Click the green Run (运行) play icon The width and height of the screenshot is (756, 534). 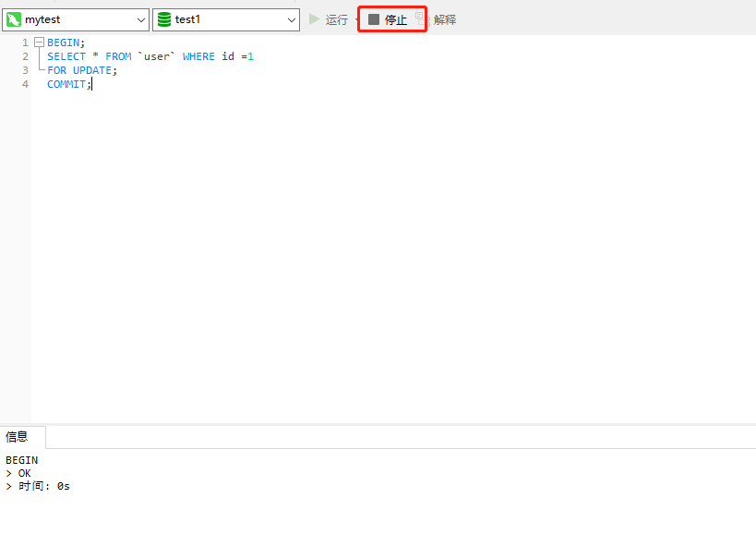click(x=315, y=19)
